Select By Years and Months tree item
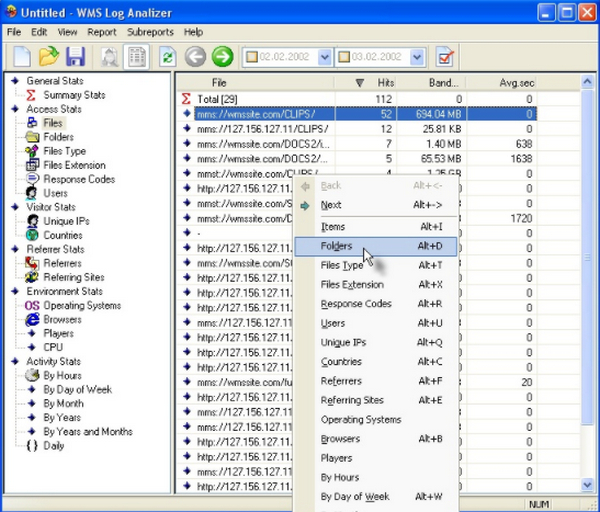600x512 pixels. 88,432
